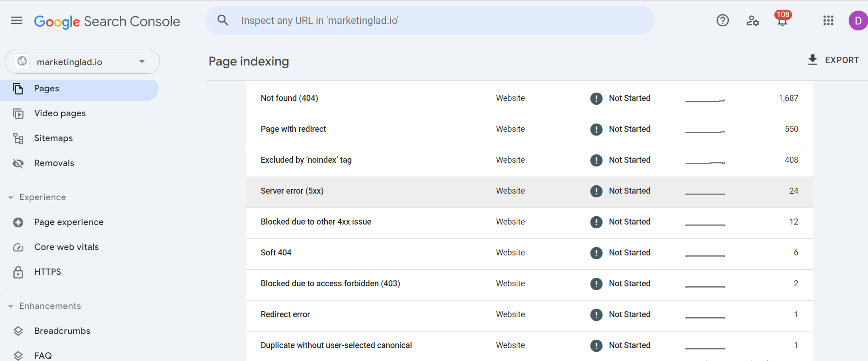Collapse the Experience section
This screenshot has width=868, height=361.
tap(11, 197)
